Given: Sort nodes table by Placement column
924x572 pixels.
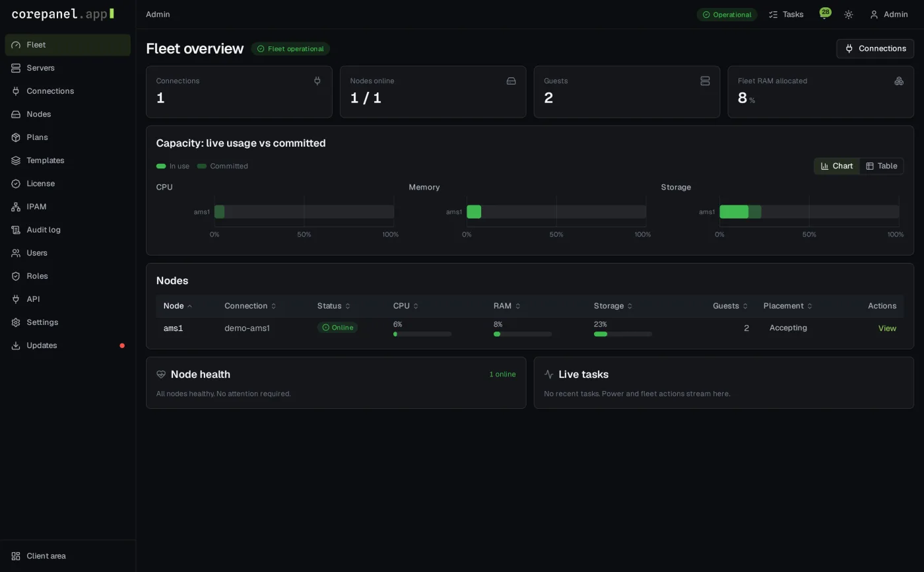Looking at the screenshot, I should click(x=788, y=306).
